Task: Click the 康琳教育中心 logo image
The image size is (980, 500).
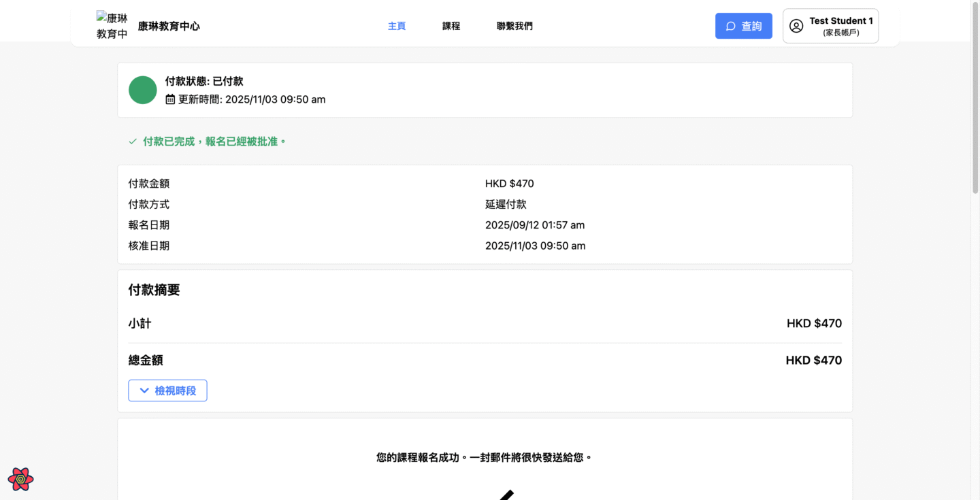Action: click(x=112, y=26)
